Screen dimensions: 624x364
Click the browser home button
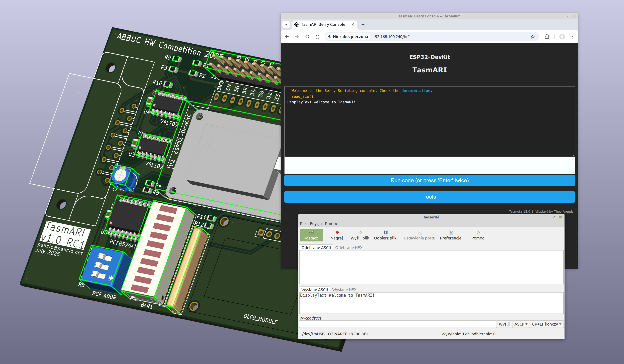point(317,37)
